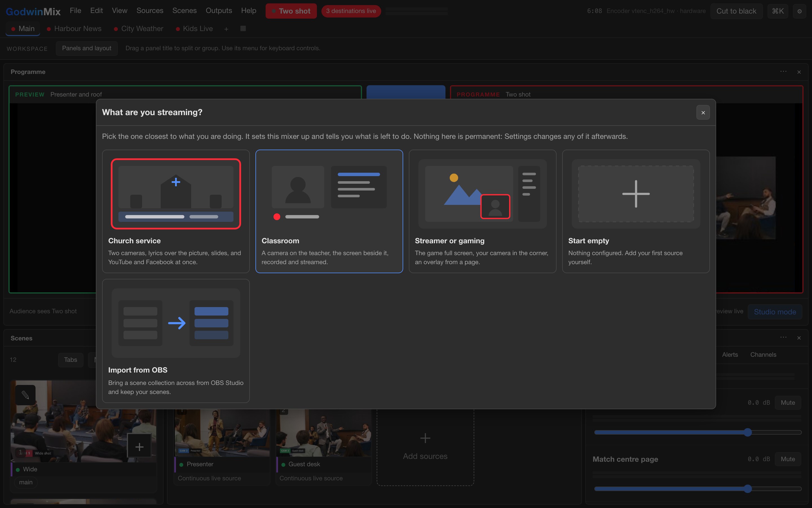Viewport: 812px width, 508px height.
Task: Switch to the Main workspace tab
Action: coord(23,29)
